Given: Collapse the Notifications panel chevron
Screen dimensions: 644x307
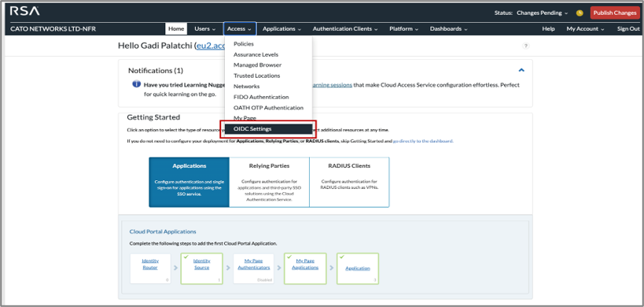Looking at the screenshot, I should point(521,70).
